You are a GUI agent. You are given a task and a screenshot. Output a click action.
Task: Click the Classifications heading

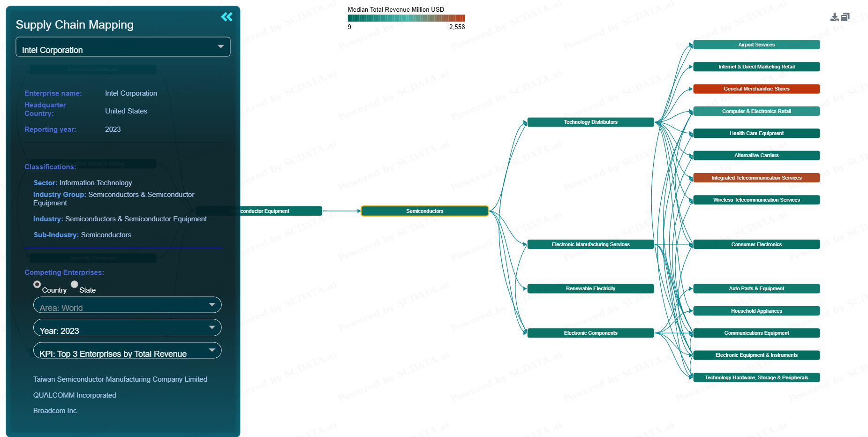[x=50, y=167]
